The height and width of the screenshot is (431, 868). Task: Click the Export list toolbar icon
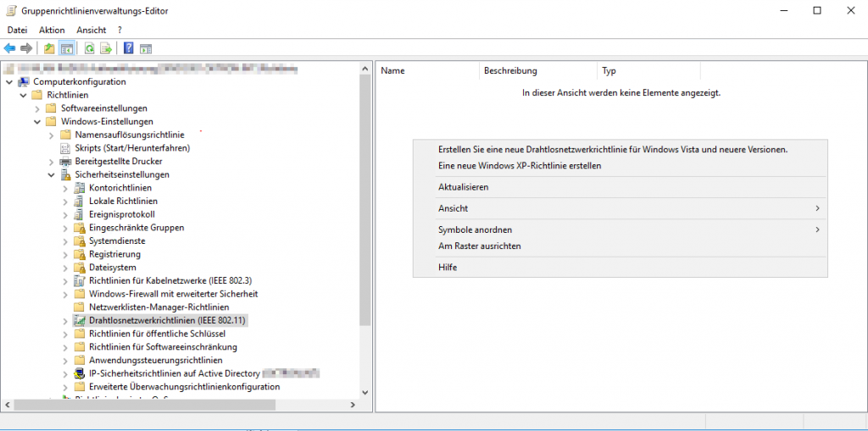[x=106, y=48]
